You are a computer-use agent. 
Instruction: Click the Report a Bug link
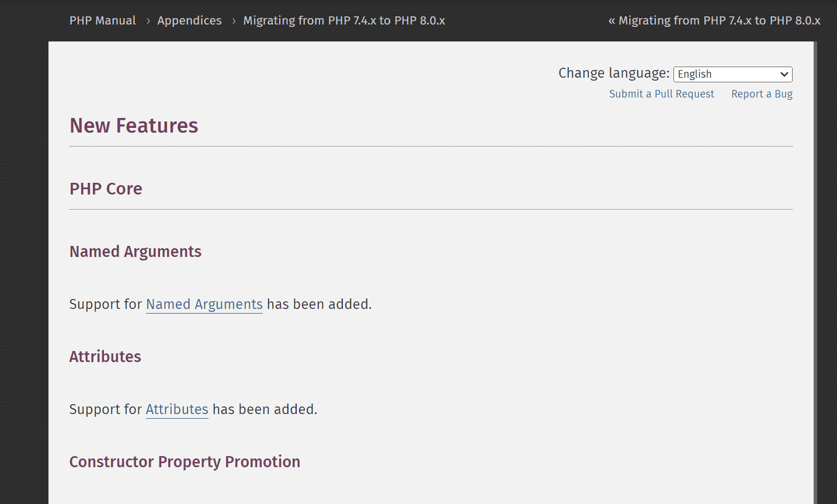click(x=762, y=94)
